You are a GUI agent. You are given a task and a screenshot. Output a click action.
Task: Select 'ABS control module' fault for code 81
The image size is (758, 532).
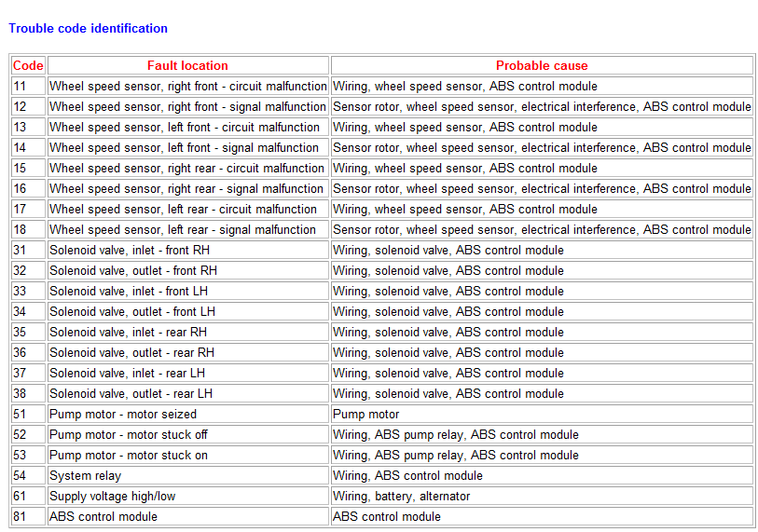[x=103, y=516]
